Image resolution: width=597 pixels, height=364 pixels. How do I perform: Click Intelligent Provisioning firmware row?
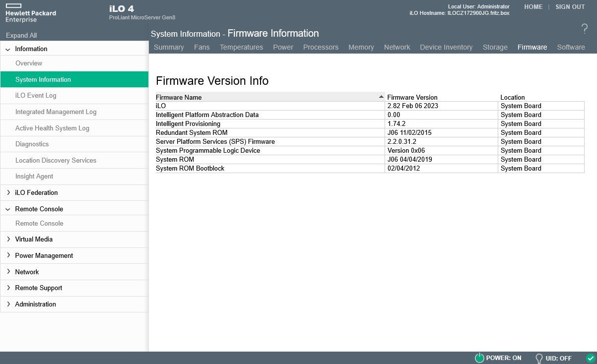[370, 123]
